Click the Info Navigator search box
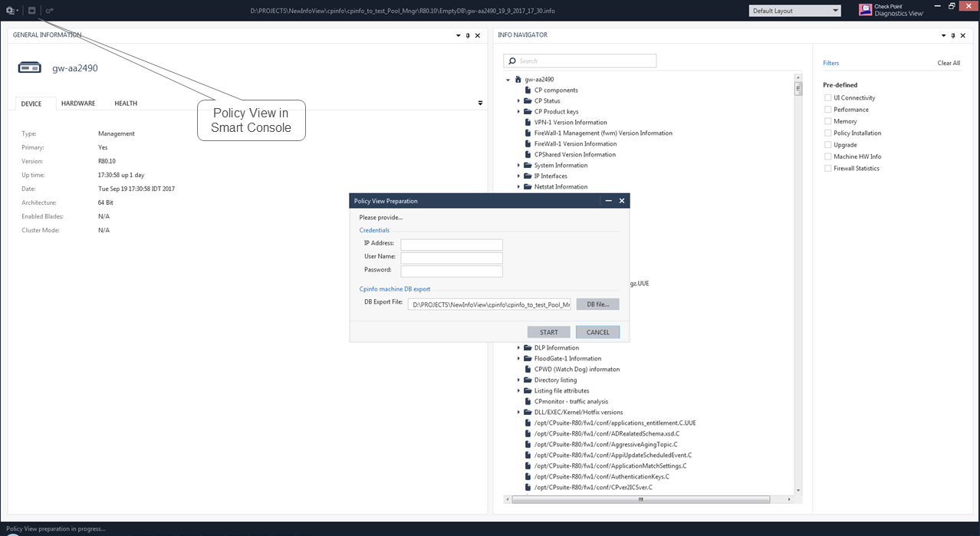 (x=580, y=61)
